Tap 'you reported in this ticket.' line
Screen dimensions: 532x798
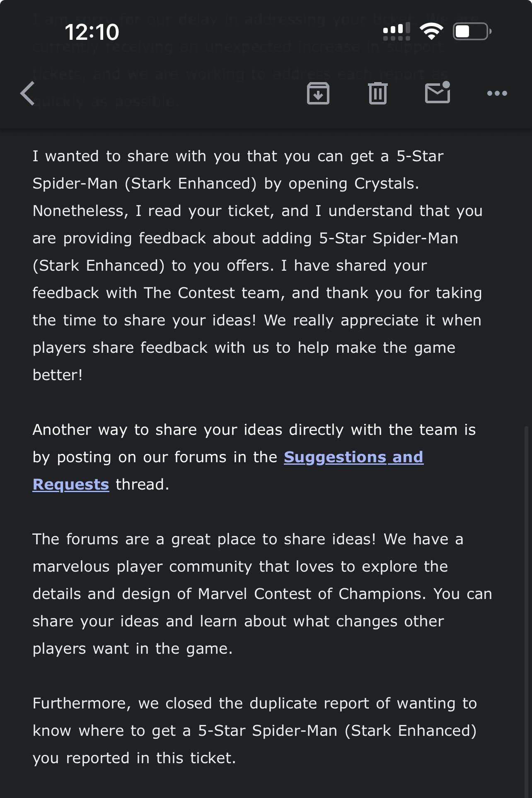[x=134, y=758]
